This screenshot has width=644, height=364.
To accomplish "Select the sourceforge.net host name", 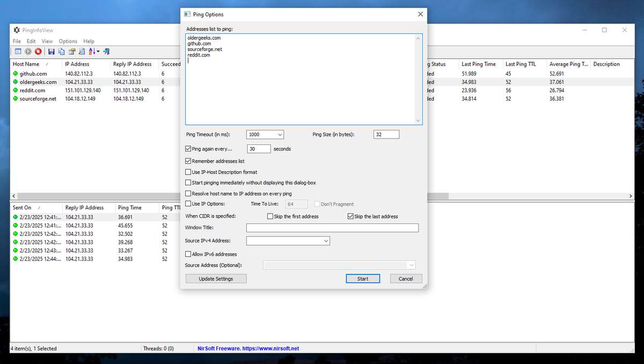I will coord(38,99).
